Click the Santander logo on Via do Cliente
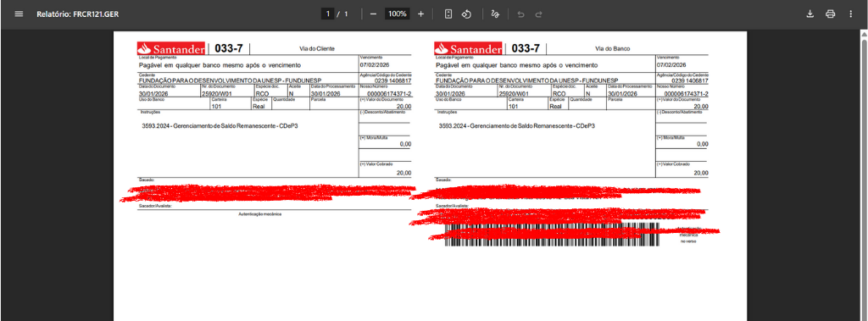Viewport: 868px width, 321px height. [x=171, y=48]
